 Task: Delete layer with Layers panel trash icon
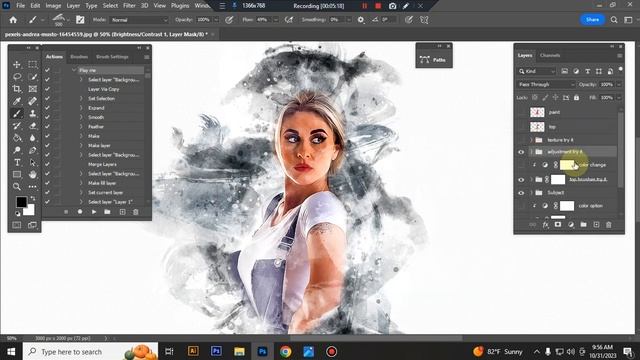coord(609,224)
